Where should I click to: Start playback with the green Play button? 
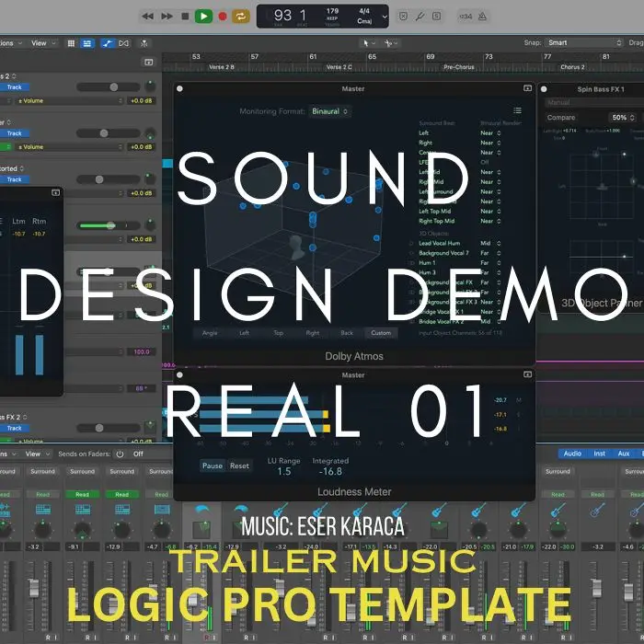[203, 17]
